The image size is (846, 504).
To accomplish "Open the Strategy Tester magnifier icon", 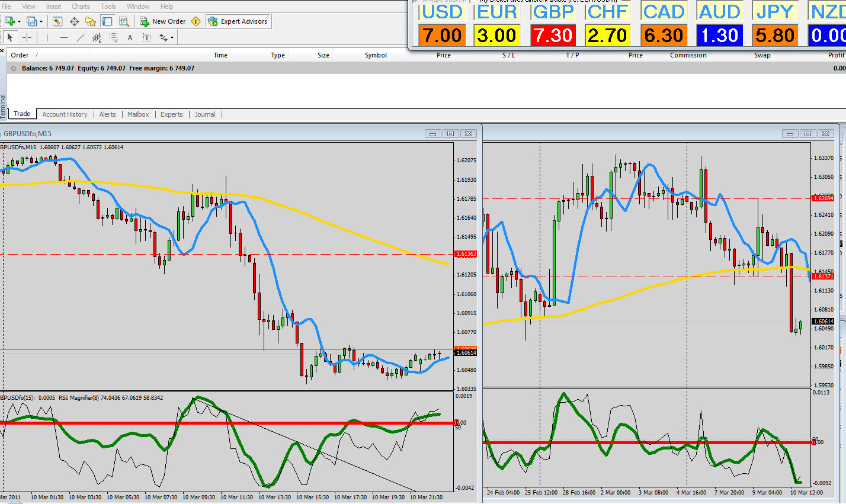I will [x=124, y=21].
